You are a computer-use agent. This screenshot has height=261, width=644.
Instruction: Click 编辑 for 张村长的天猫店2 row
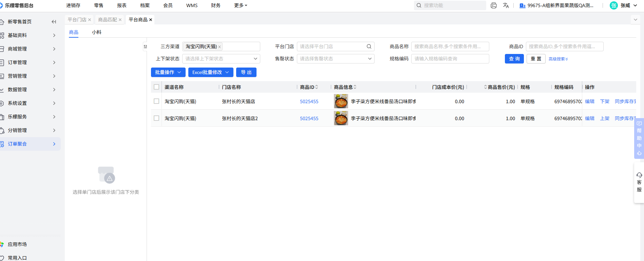(x=590, y=118)
